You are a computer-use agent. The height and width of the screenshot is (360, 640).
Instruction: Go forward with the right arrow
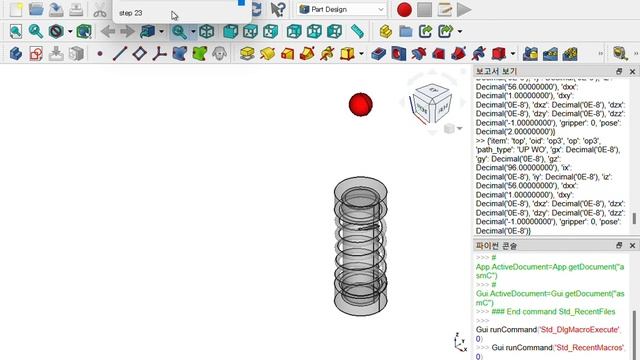tap(127, 31)
